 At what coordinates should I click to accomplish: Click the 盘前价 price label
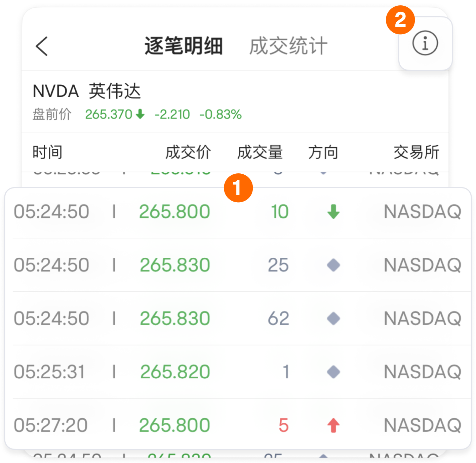tap(52, 115)
